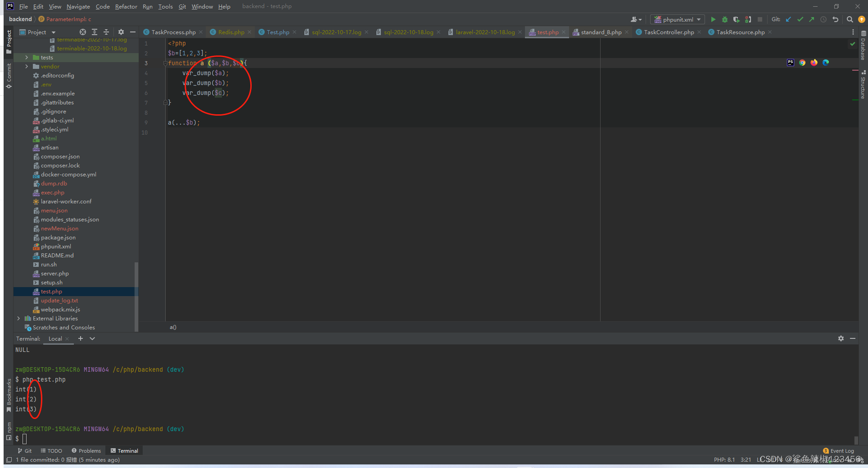Screen dimensions: 868x468
Task: Run the phpunit.xml configuration
Action: tap(713, 19)
